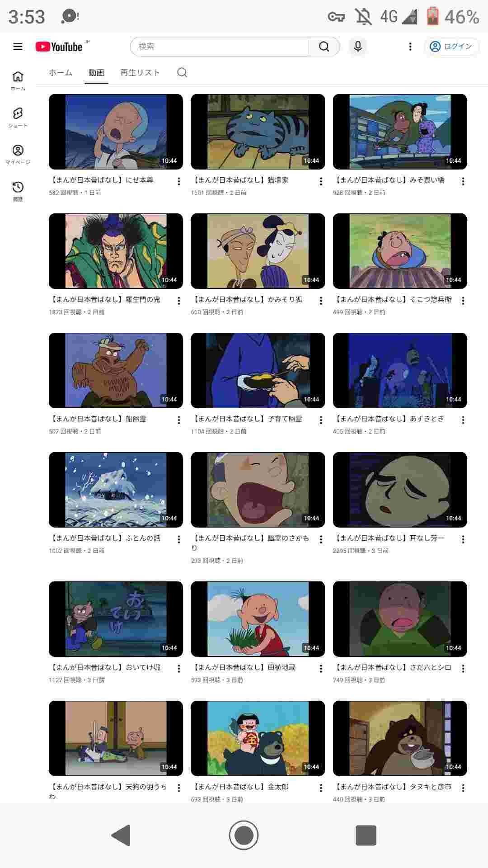488x868 pixels.
Task: Switch to the ホーム channel tab
Action: pos(61,72)
